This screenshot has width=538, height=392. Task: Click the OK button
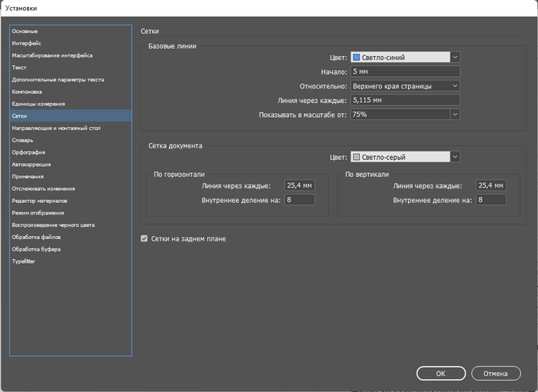(x=440, y=374)
